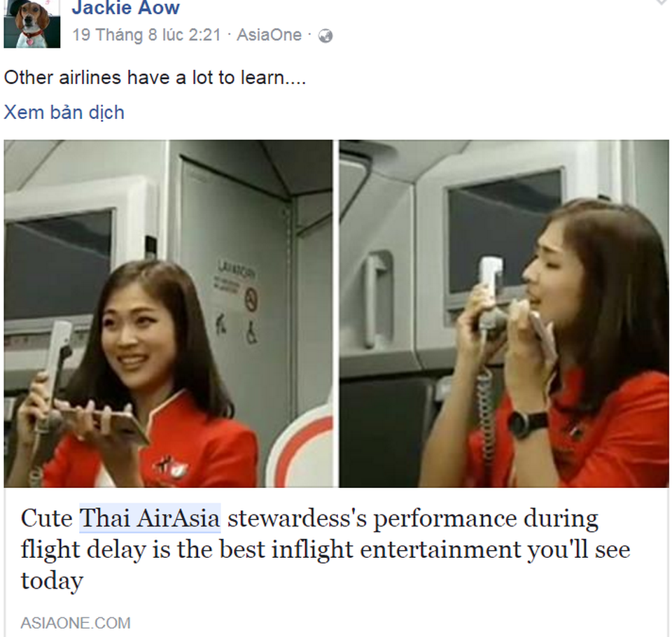This screenshot has width=672, height=637.
Task: Open the post options chevron at top right
Action: pyautogui.click(x=661, y=3)
